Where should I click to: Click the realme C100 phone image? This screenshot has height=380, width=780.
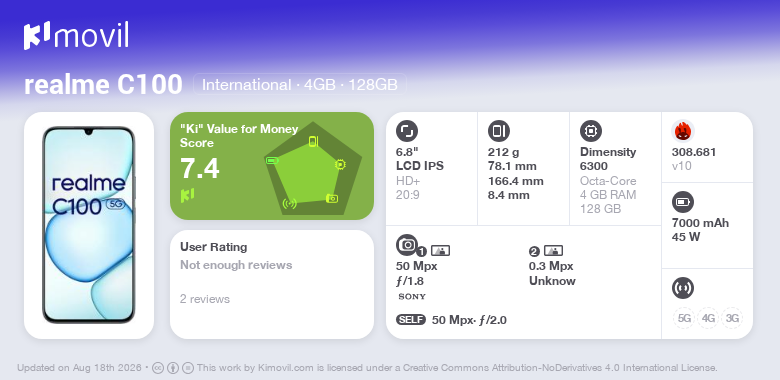click(89, 225)
